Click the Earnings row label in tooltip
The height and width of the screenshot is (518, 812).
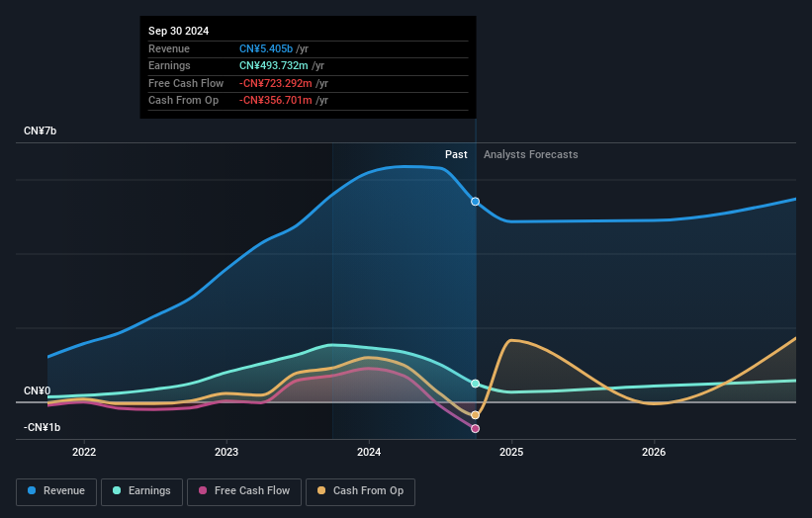click(x=169, y=65)
